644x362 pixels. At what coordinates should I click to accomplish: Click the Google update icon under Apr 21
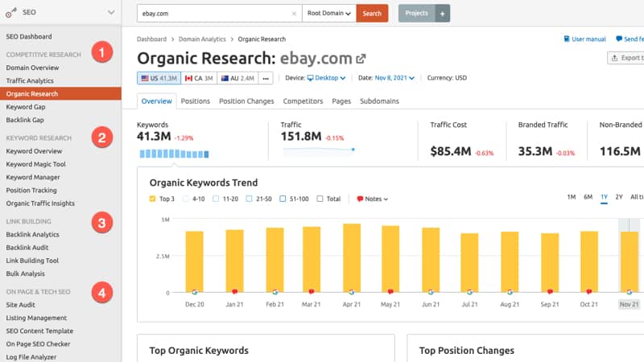coord(352,292)
